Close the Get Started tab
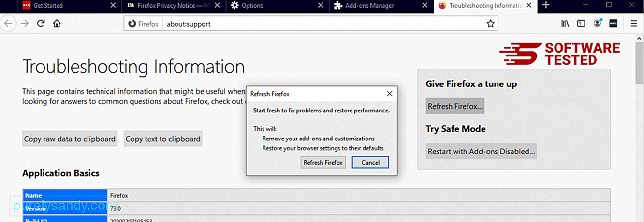Viewport: 644px width, 222px height. [x=113, y=6]
